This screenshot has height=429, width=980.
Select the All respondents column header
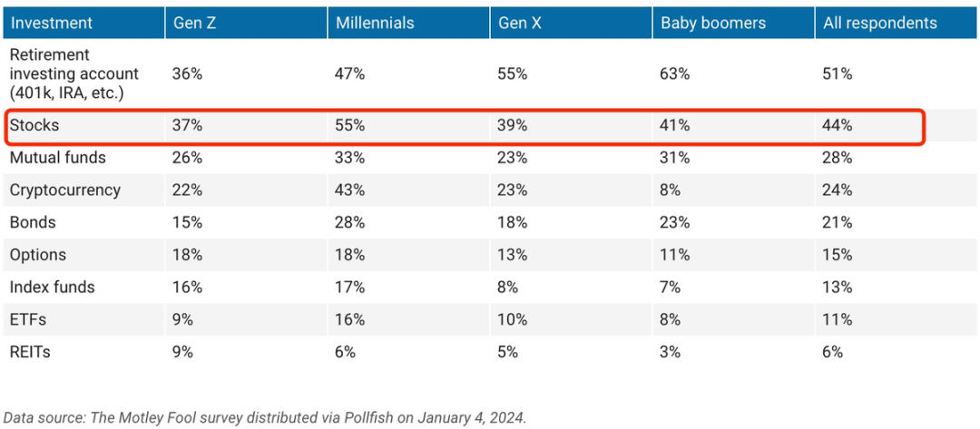pyautogui.click(x=880, y=23)
